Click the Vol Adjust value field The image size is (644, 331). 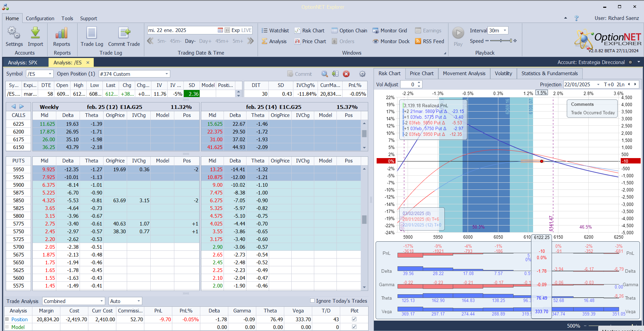click(x=409, y=85)
